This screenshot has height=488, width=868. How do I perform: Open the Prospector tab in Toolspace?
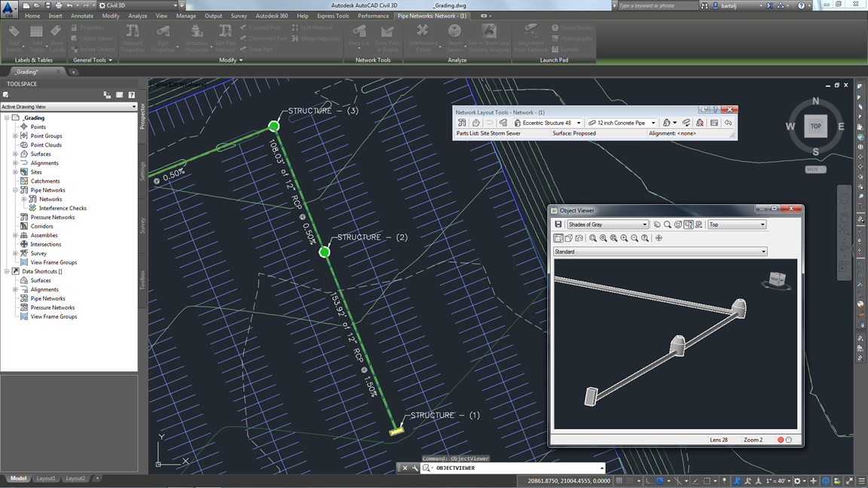pyautogui.click(x=142, y=116)
